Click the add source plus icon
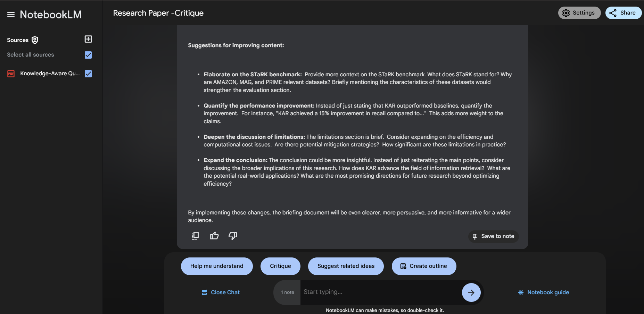The height and width of the screenshot is (314, 644). (88, 39)
